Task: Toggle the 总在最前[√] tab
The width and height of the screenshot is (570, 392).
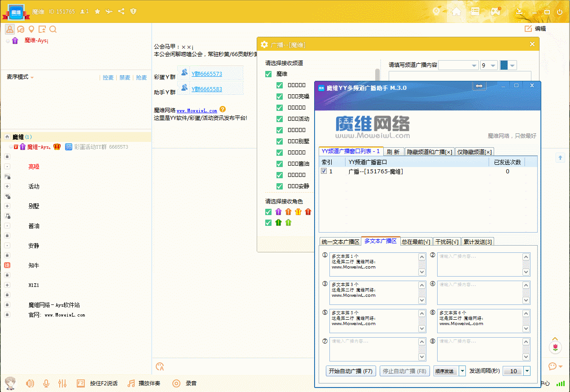Action: (x=417, y=242)
